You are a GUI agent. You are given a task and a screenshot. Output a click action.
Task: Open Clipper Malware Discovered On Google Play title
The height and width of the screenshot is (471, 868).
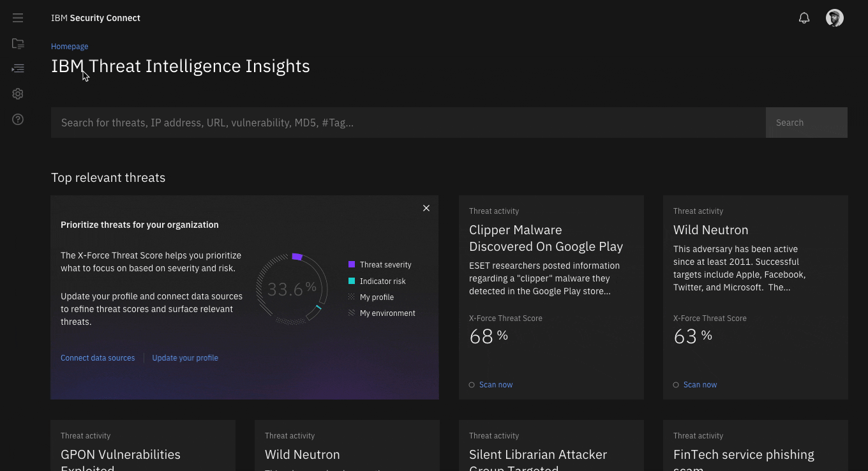tap(546, 238)
